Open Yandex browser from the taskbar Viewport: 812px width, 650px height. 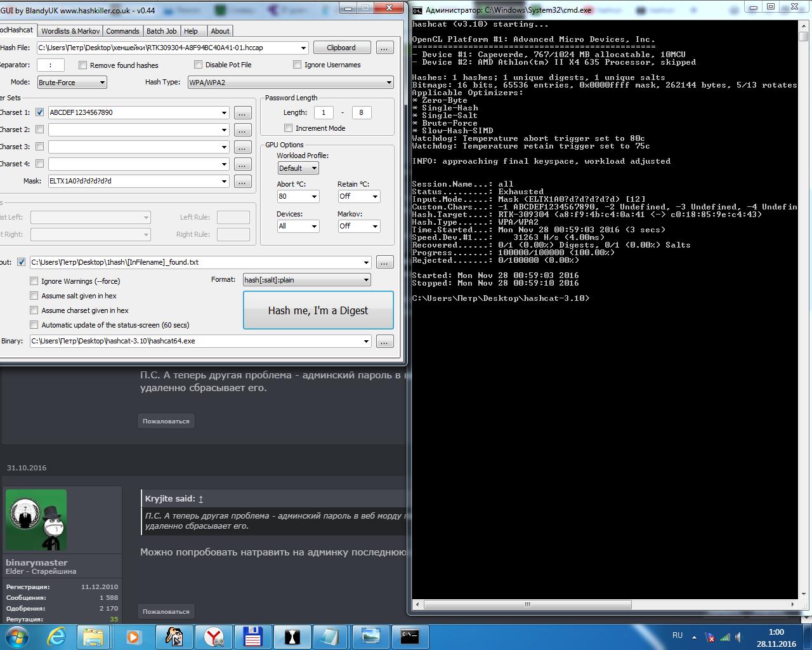[214, 637]
